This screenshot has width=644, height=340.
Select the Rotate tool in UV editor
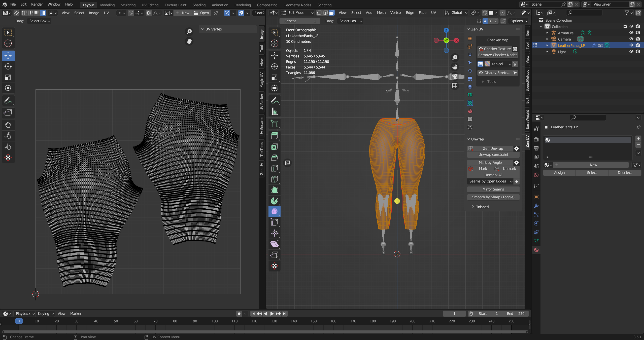8,67
